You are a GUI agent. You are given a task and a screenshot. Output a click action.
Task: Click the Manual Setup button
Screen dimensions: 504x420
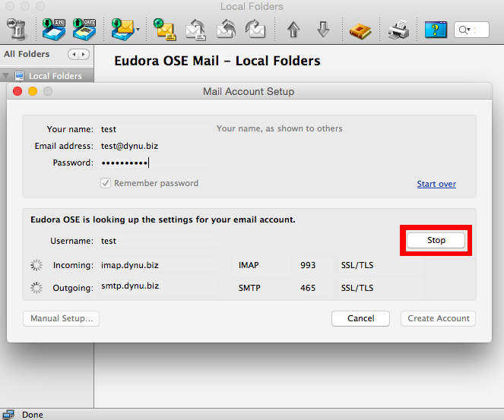pos(61,318)
